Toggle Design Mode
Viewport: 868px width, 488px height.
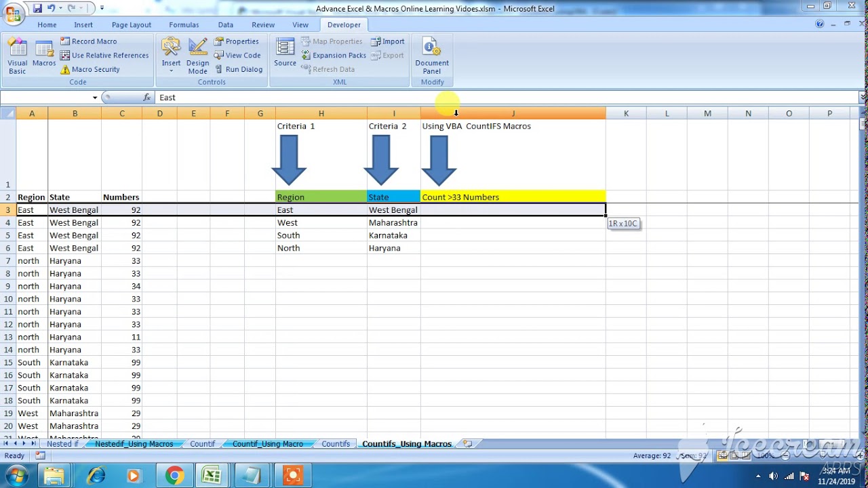click(x=197, y=56)
